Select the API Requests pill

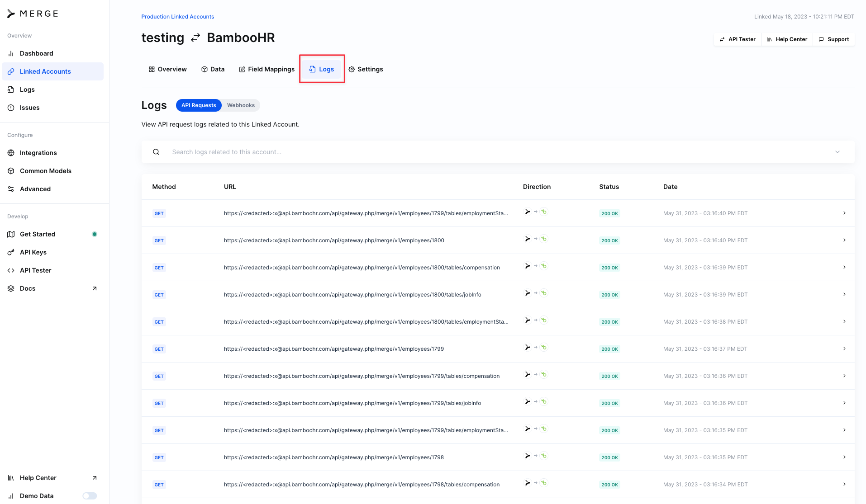tap(199, 105)
